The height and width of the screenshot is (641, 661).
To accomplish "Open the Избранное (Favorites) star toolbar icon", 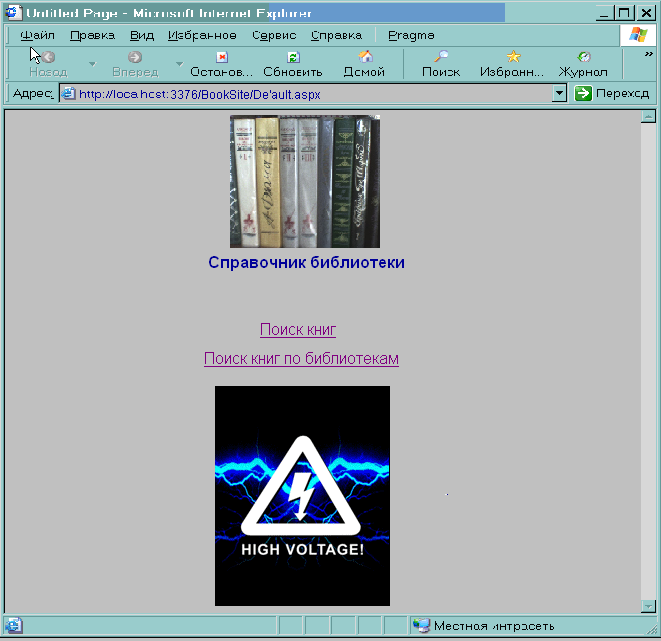I will point(513,56).
